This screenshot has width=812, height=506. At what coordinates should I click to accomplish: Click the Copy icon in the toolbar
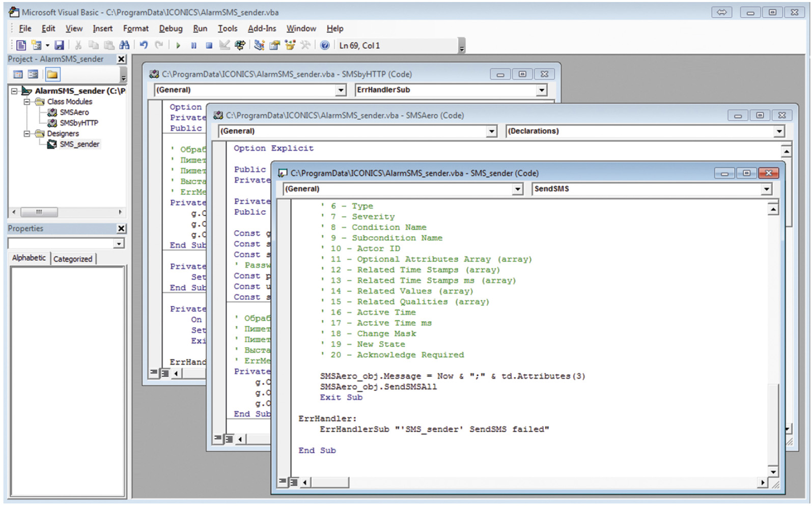tap(94, 45)
